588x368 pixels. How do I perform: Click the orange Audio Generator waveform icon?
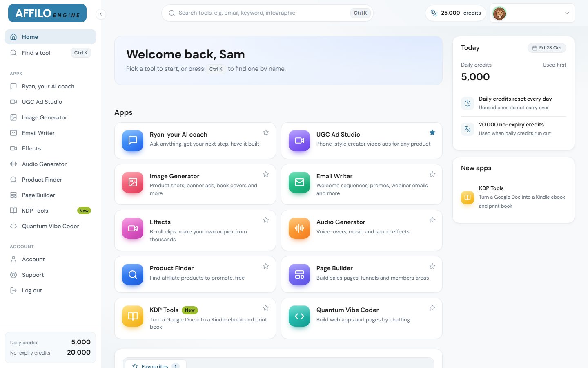pyautogui.click(x=299, y=228)
